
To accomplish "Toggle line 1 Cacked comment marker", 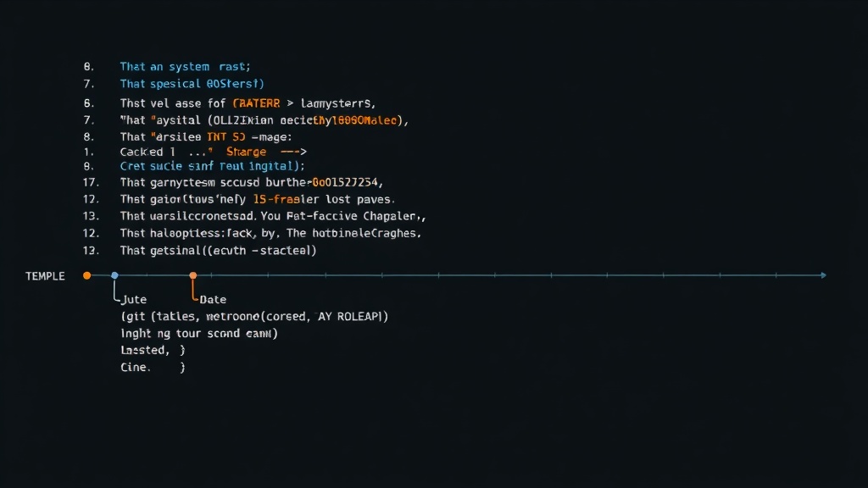I will pyautogui.click(x=142, y=151).
